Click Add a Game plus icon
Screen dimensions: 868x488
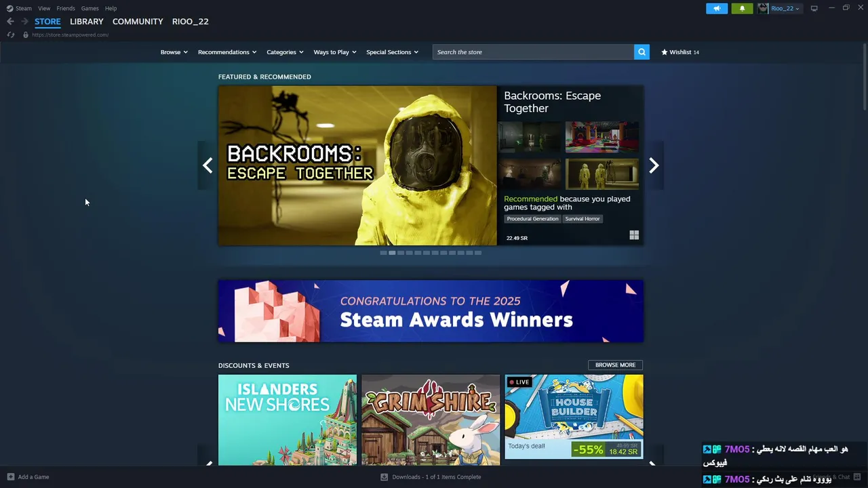[10, 476]
